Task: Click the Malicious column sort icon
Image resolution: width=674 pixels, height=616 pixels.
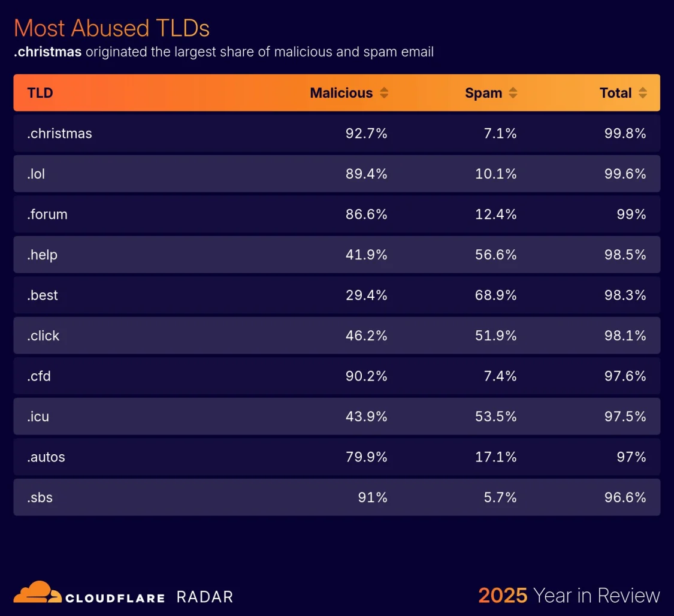Action: [x=384, y=93]
